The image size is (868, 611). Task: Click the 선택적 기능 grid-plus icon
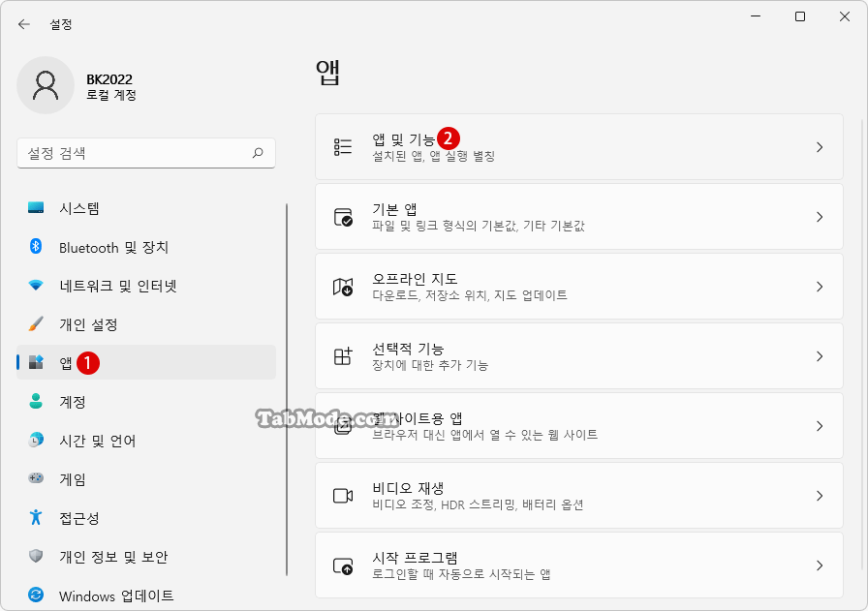[343, 356]
